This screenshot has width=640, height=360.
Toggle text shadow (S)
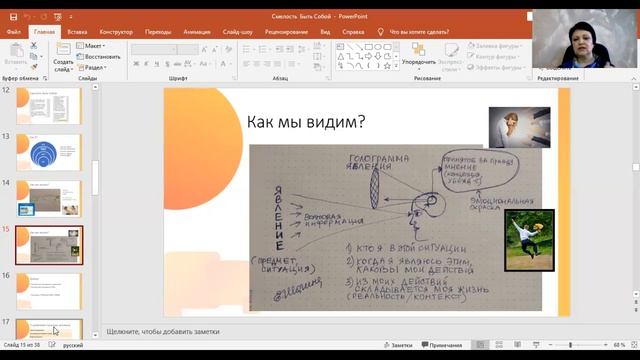coord(167,64)
